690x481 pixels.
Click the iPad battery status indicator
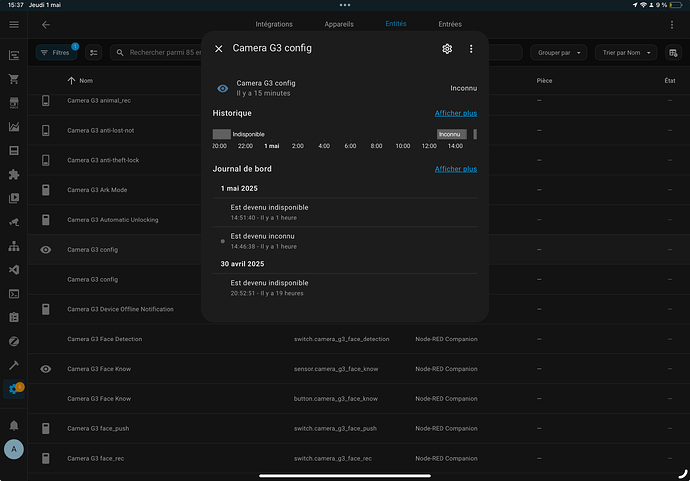pyautogui.click(x=675, y=5)
